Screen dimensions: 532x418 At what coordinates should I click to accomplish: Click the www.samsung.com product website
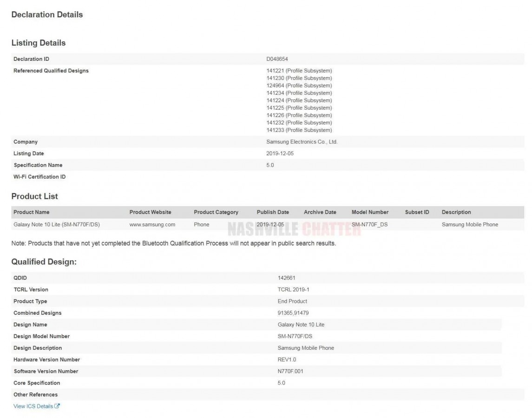(x=152, y=224)
